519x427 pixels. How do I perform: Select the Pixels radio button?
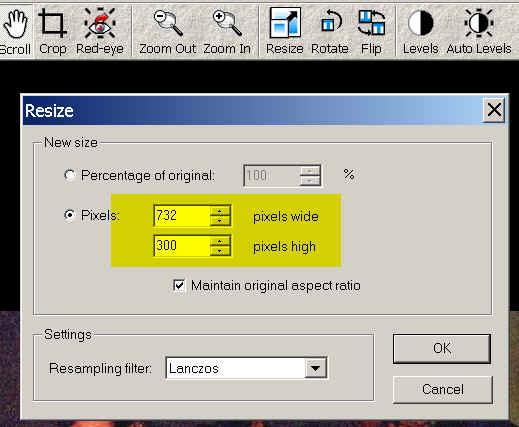point(70,215)
